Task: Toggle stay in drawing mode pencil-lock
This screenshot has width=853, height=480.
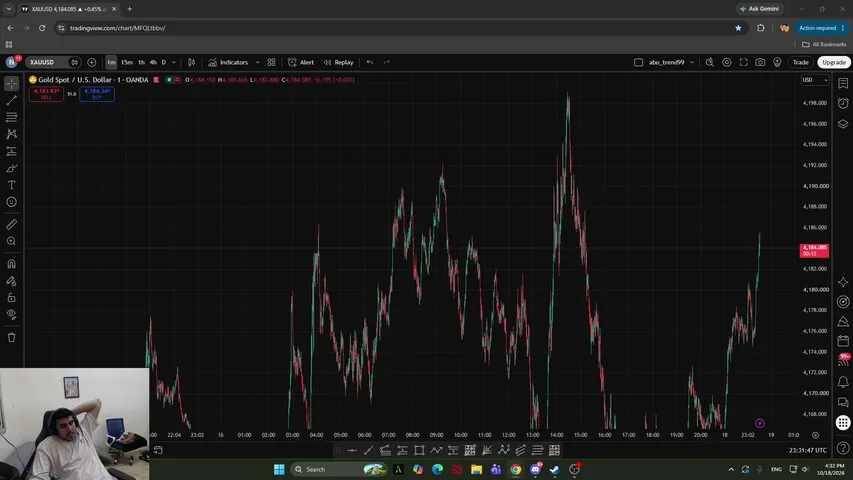Action: coord(11,281)
